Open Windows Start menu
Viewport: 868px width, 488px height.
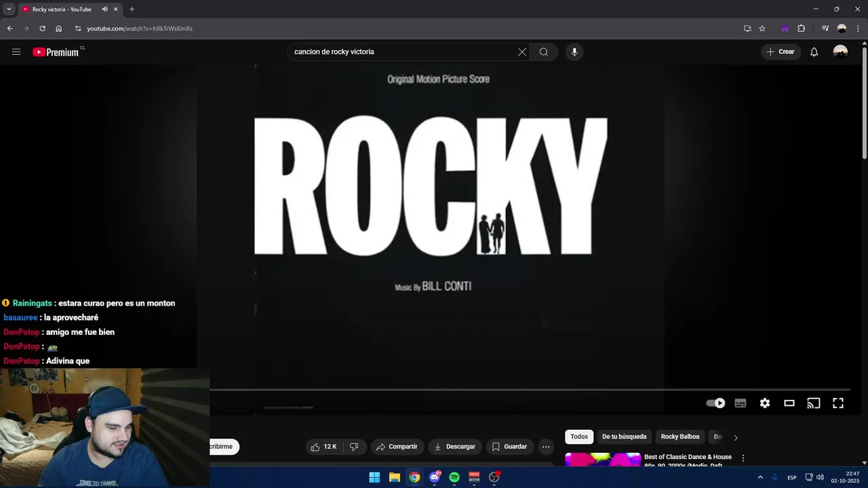point(374,477)
